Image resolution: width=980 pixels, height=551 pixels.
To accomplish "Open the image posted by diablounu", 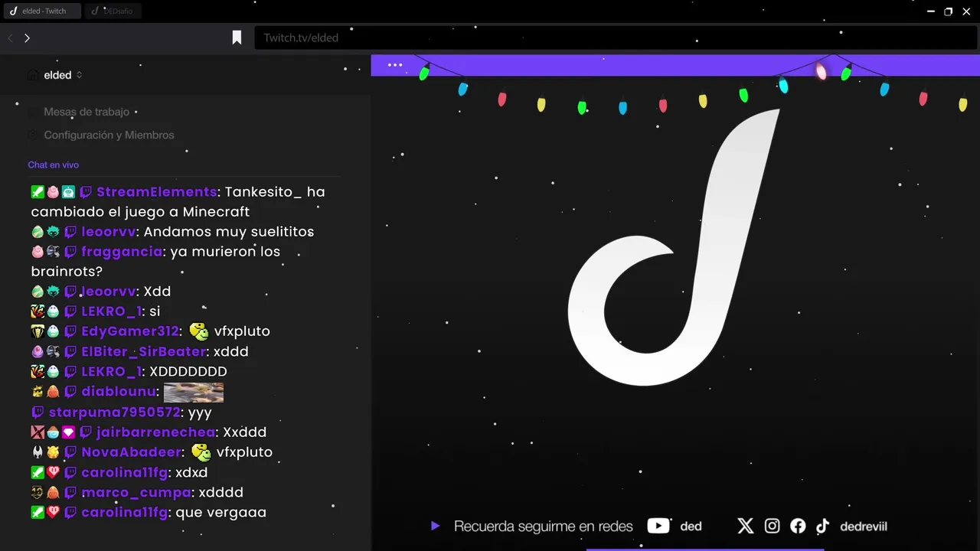I will tap(194, 392).
